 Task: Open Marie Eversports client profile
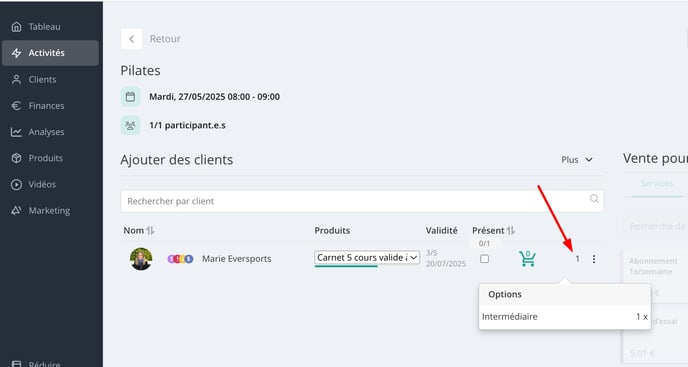[236, 259]
